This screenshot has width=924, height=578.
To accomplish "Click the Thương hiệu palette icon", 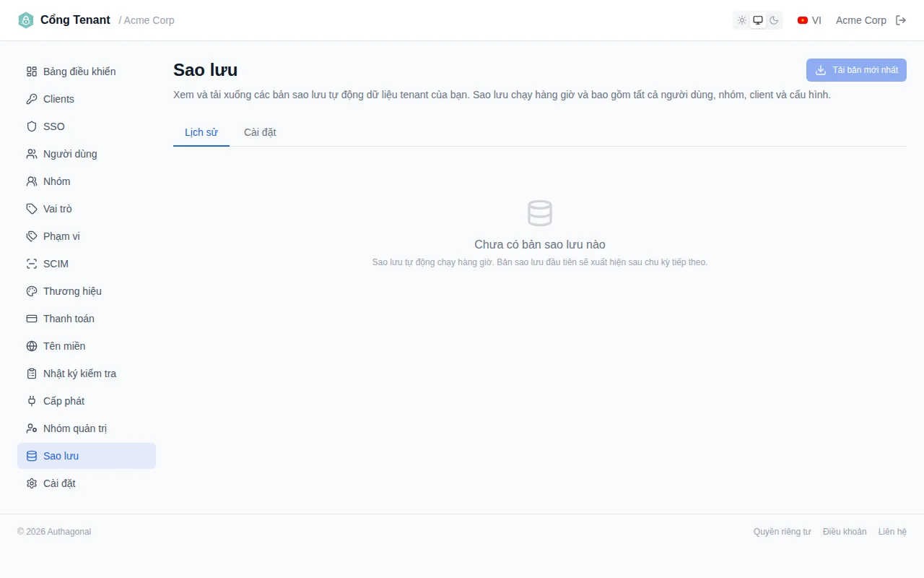I will pyautogui.click(x=32, y=291).
